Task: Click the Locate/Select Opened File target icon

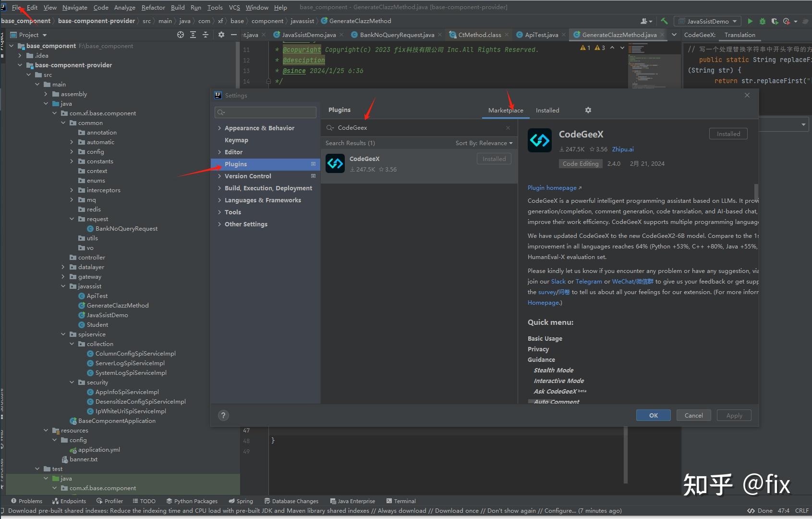Action: pyautogui.click(x=181, y=35)
